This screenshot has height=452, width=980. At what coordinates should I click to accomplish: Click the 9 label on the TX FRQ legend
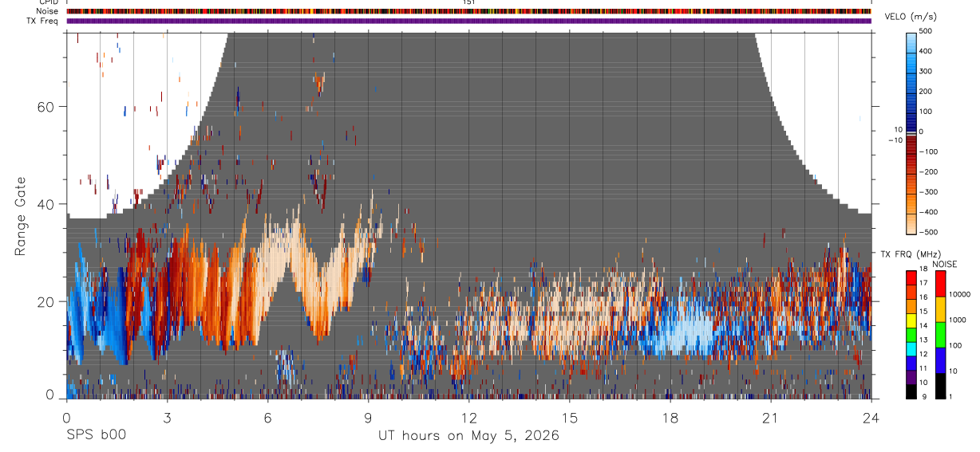[924, 397]
